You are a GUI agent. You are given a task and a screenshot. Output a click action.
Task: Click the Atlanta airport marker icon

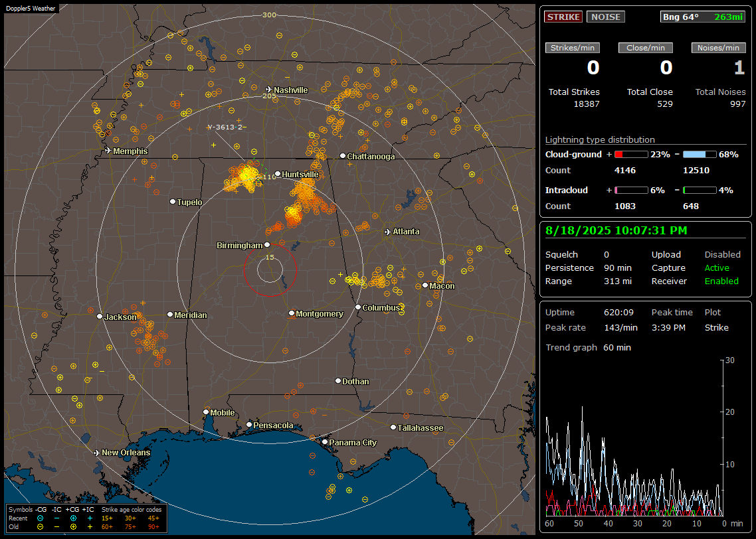click(x=388, y=232)
